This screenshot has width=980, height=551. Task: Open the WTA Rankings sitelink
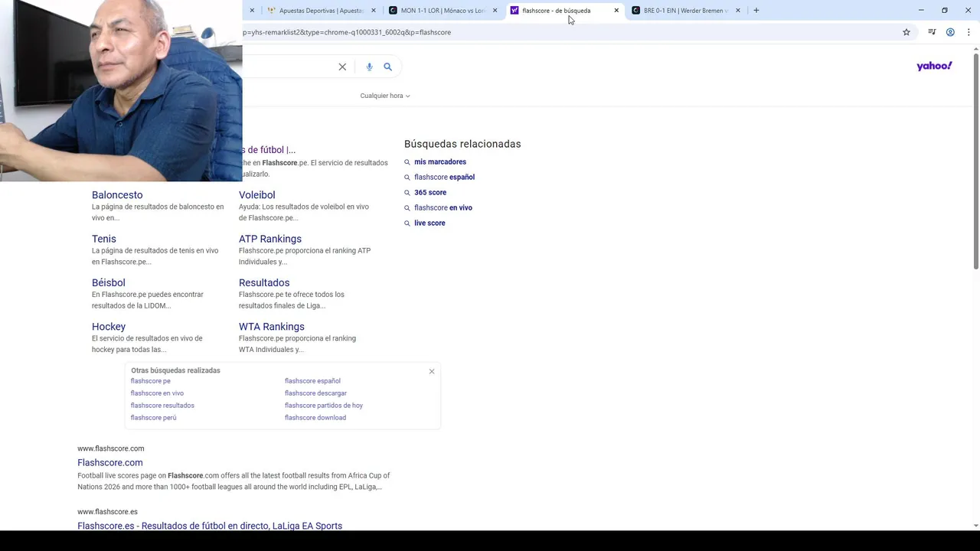click(x=272, y=327)
